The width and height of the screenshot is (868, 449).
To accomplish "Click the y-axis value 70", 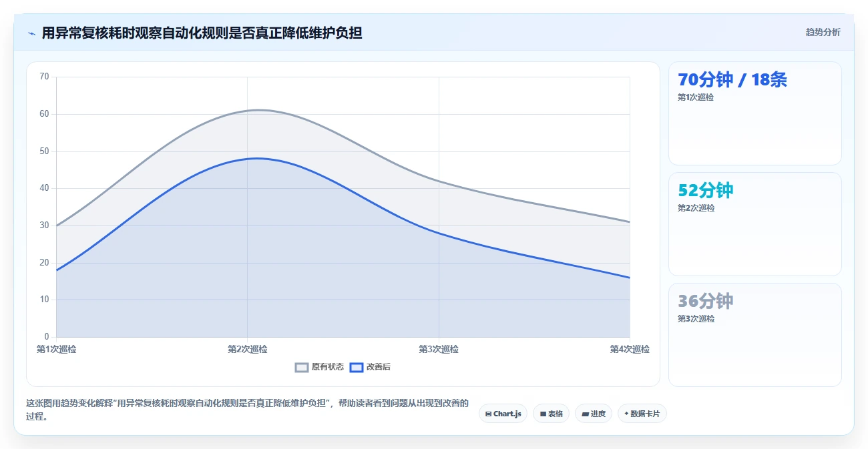I will pyautogui.click(x=45, y=77).
